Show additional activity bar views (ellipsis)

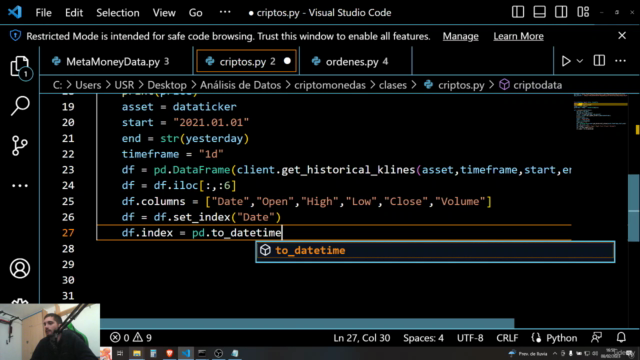click(20, 186)
